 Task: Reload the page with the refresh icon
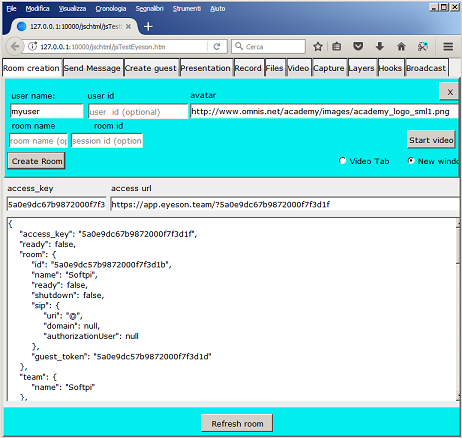217,46
